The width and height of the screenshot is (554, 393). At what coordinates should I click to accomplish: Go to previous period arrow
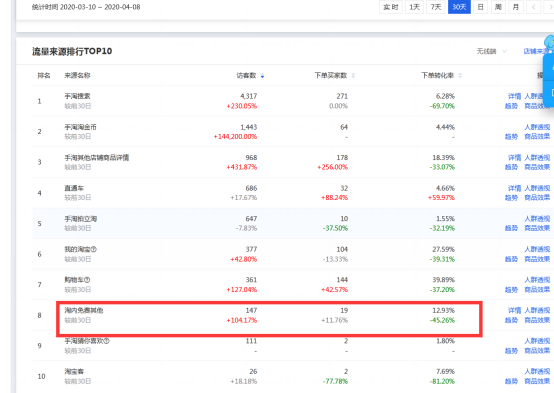pos(534,7)
